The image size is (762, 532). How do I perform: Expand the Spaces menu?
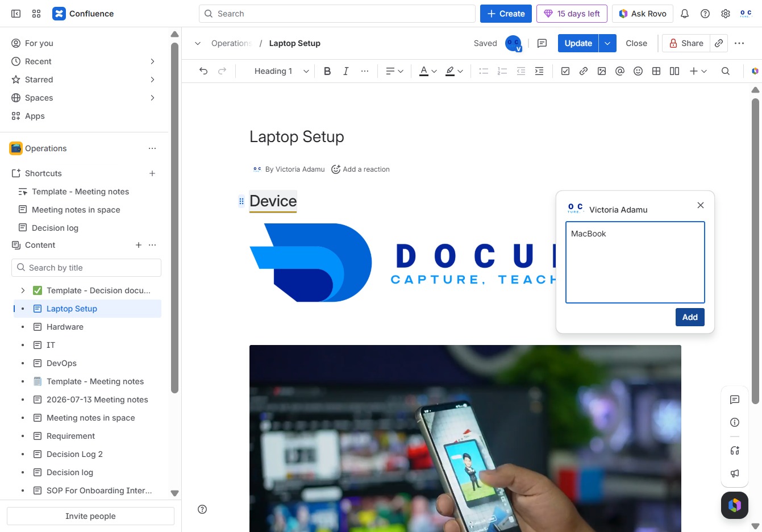click(x=152, y=98)
